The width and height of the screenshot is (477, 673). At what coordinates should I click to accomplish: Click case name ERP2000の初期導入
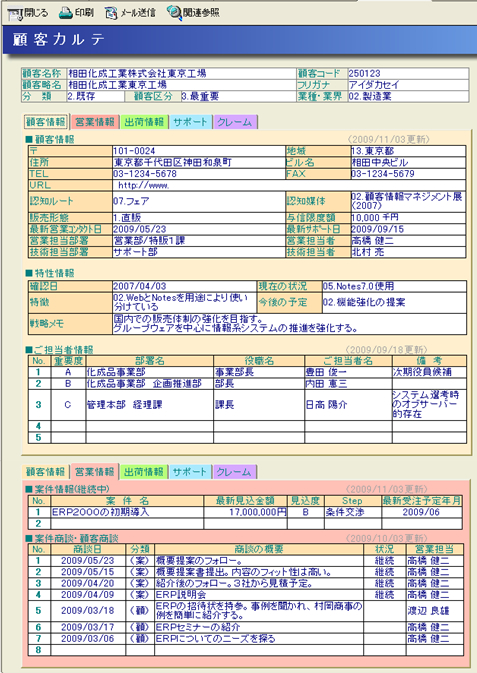100,512
